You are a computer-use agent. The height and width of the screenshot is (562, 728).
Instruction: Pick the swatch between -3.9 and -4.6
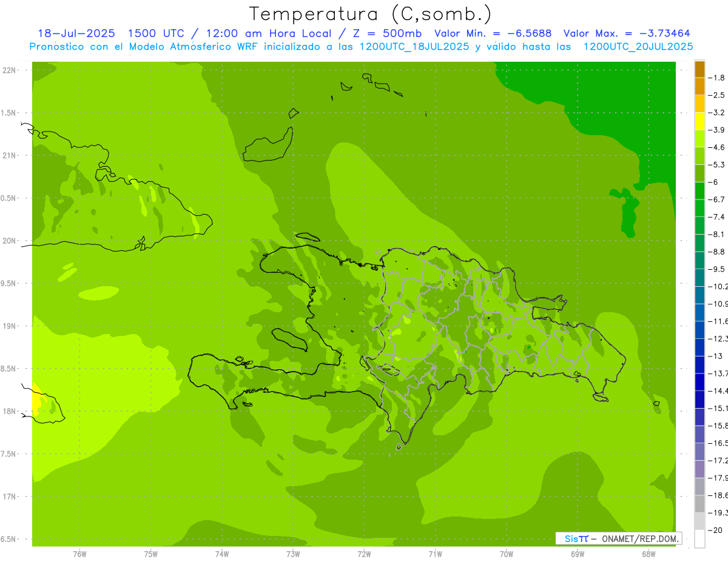(x=699, y=139)
